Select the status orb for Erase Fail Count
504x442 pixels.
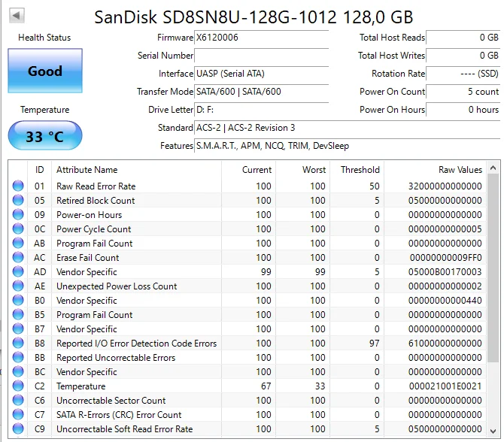(x=18, y=257)
